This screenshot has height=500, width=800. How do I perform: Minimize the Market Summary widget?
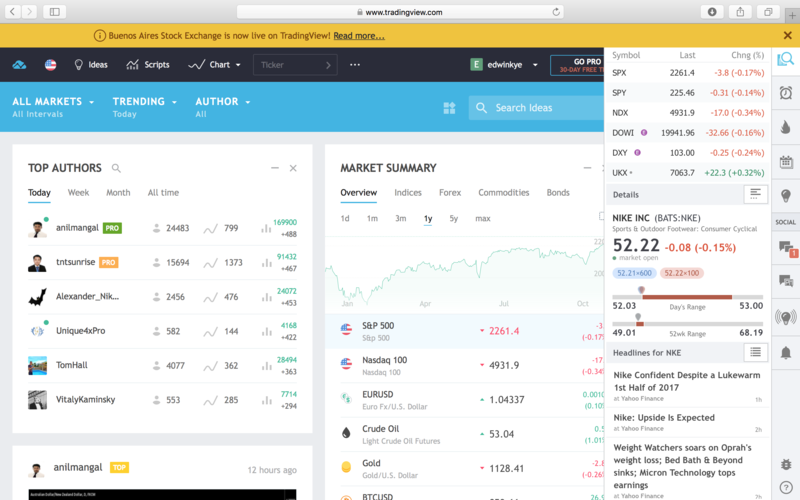coord(587,168)
